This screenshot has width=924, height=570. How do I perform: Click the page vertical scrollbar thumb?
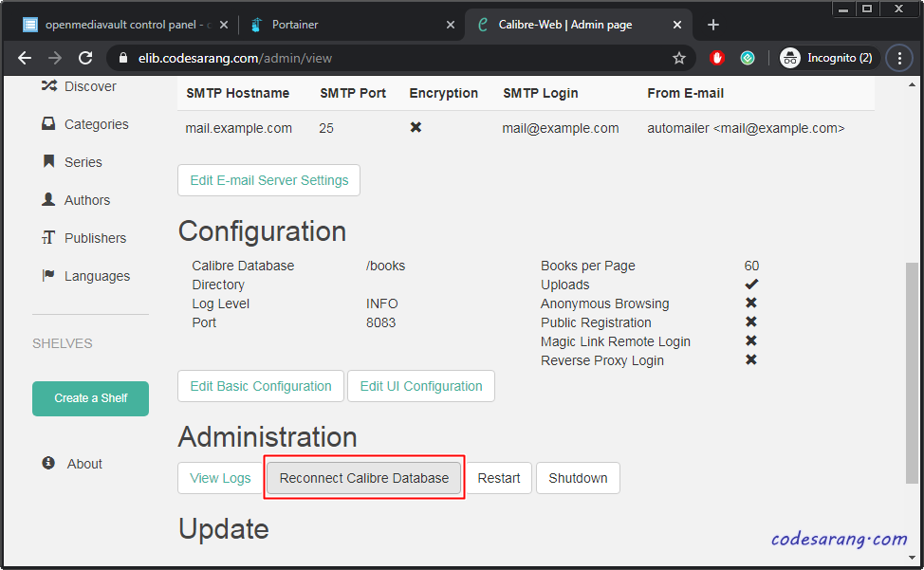click(912, 373)
